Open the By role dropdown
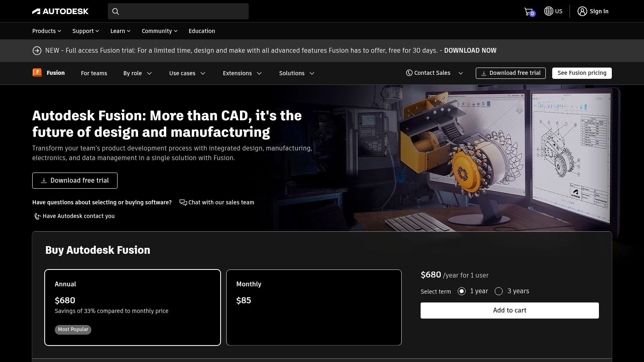 click(x=138, y=73)
